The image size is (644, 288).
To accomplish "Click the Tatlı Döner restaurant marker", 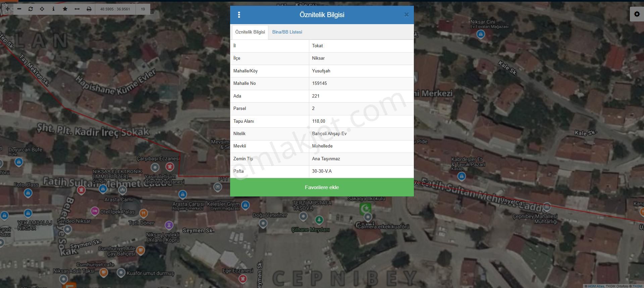I will click(143, 213).
